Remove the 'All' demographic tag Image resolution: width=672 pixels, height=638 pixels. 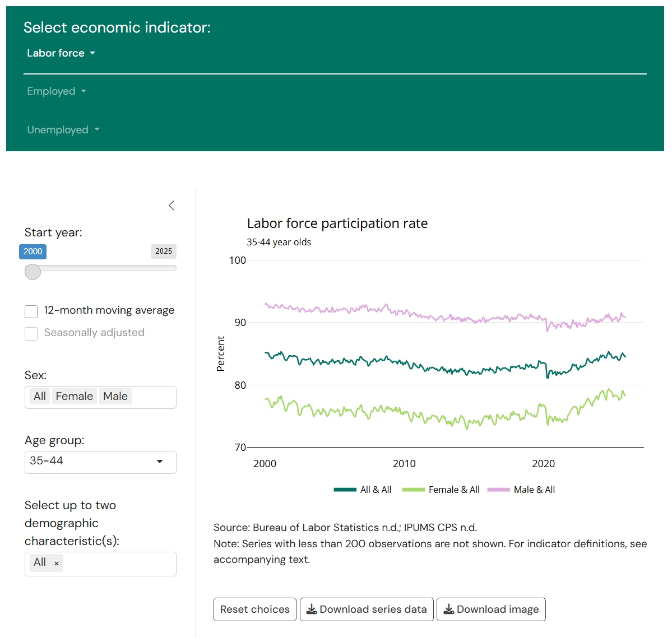pos(57,564)
